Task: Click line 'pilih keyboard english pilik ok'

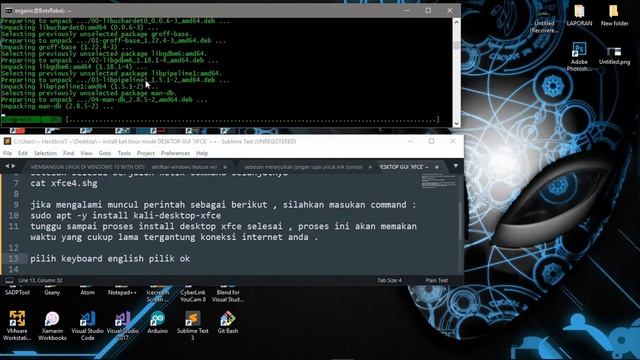Action: [110, 259]
